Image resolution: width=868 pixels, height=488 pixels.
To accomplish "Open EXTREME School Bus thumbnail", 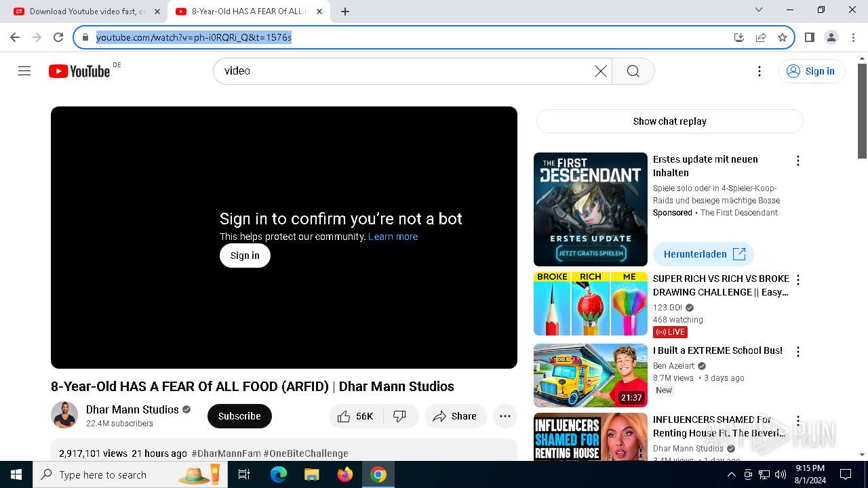I will [x=591, y=375].
